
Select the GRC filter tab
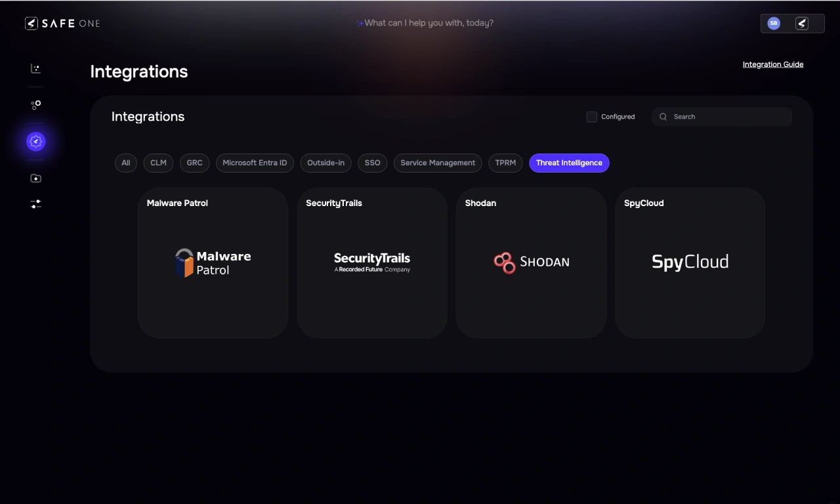tap(195, 163)
